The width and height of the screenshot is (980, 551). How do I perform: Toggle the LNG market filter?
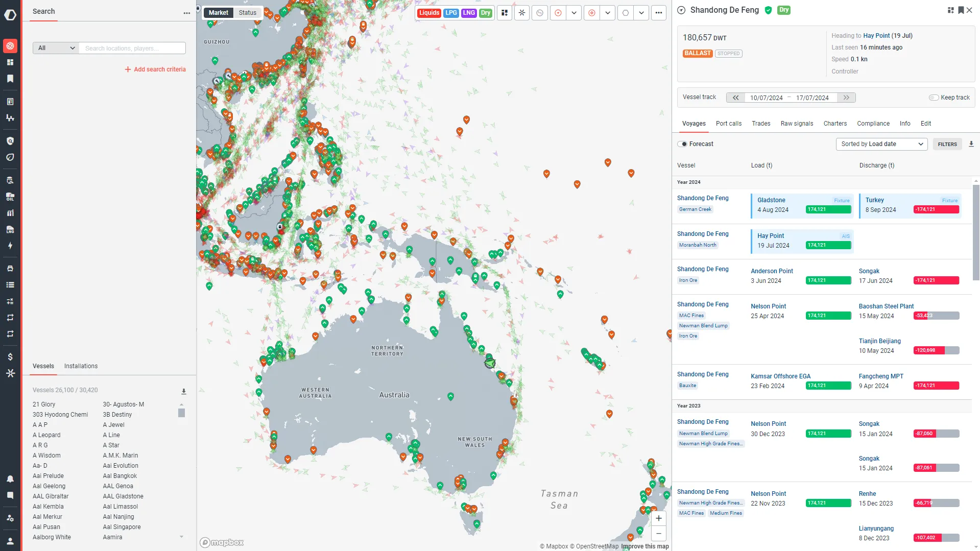[469, 13]
